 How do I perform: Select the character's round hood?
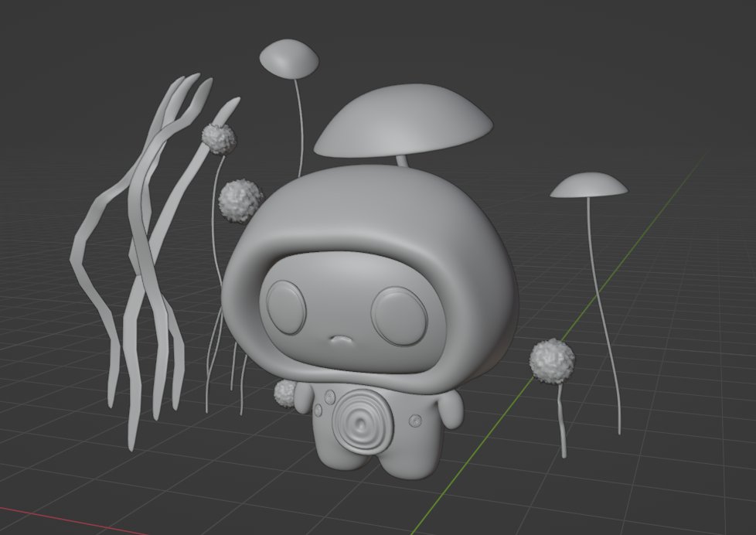point(369,280)
